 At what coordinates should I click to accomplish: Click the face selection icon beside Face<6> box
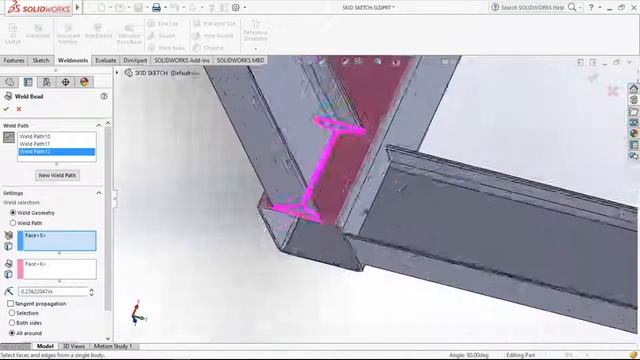pos(9,264)
